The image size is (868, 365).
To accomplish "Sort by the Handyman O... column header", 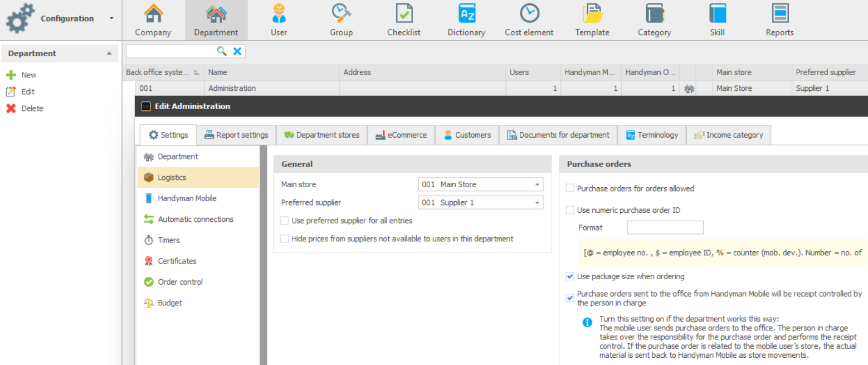I will coord(650,72).
